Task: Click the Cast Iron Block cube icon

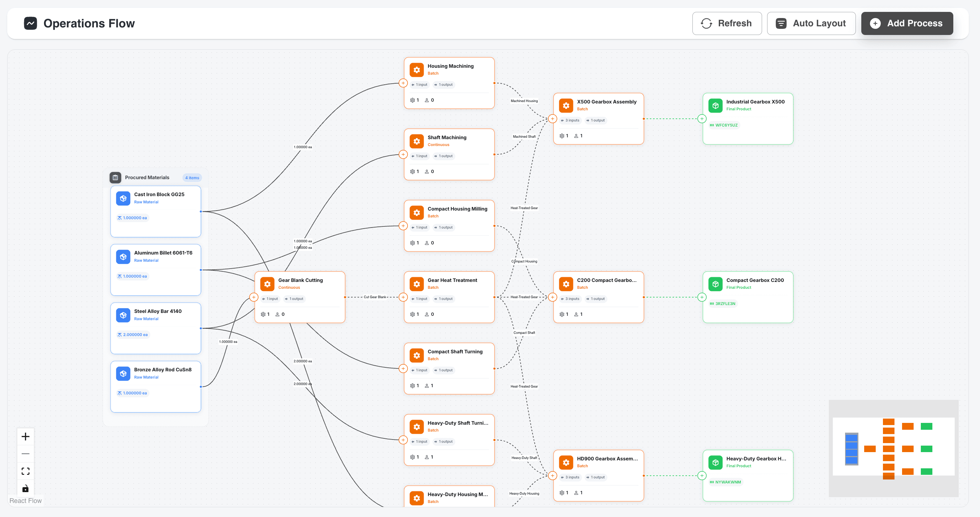Action: coord(123,198)
